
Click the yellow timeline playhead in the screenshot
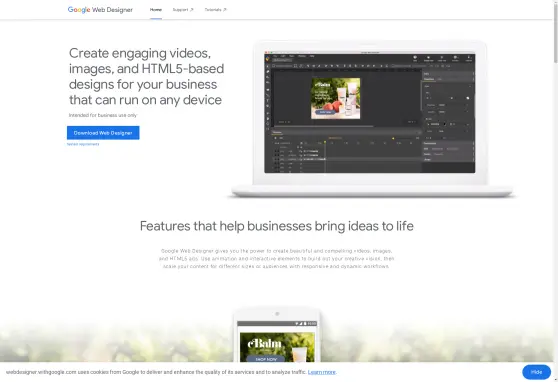(x=325, y=142)
